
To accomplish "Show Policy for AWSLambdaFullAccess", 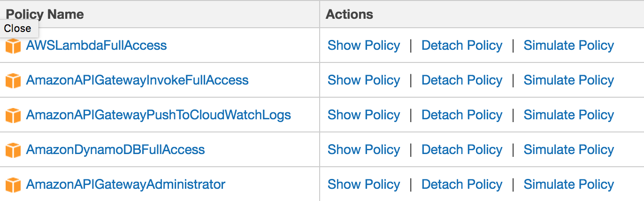I will point(363,46).
